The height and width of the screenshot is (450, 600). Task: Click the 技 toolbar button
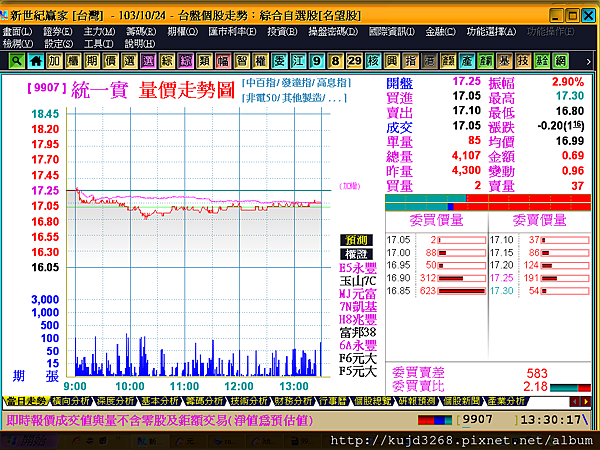coord(523,61)
